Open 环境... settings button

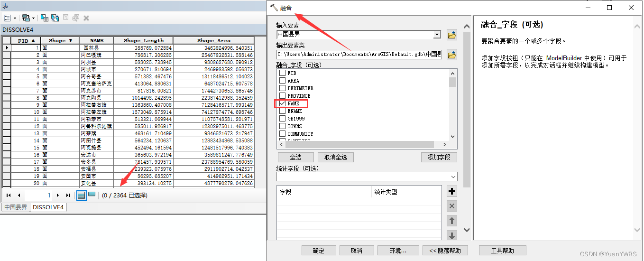point(398,251)
